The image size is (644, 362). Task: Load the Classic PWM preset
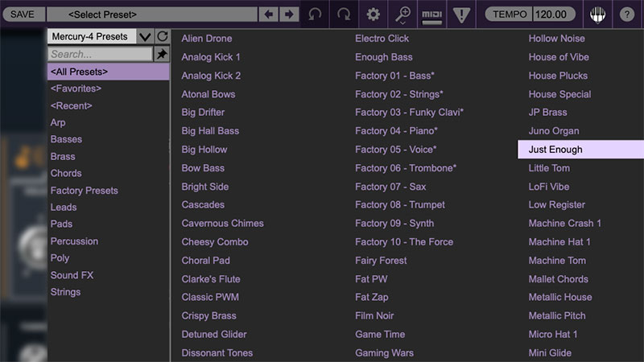tap(210, 297)
